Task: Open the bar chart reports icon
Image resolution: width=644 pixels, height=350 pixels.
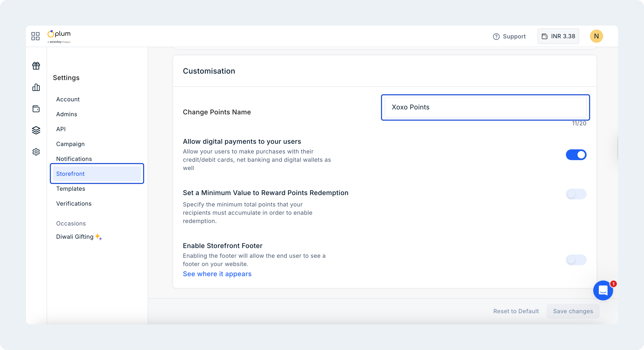Action: pyautogui.click(x=36, y=87)
